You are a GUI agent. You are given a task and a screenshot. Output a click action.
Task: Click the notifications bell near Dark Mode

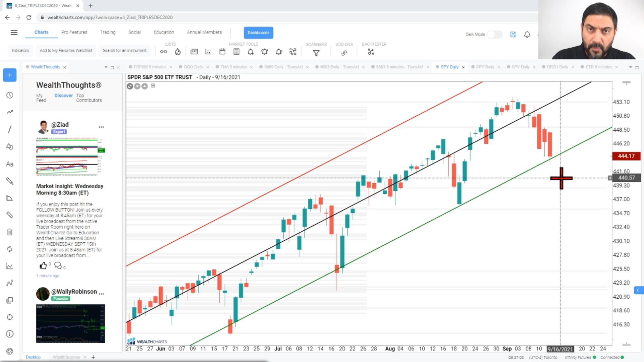coord(527,34)
